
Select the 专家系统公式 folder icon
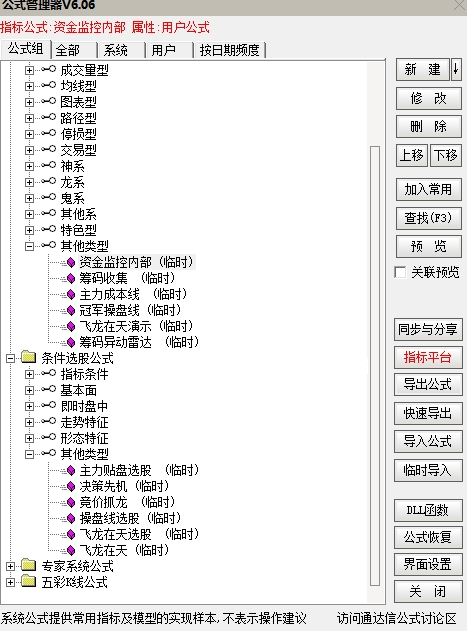(x=29, y=565)
